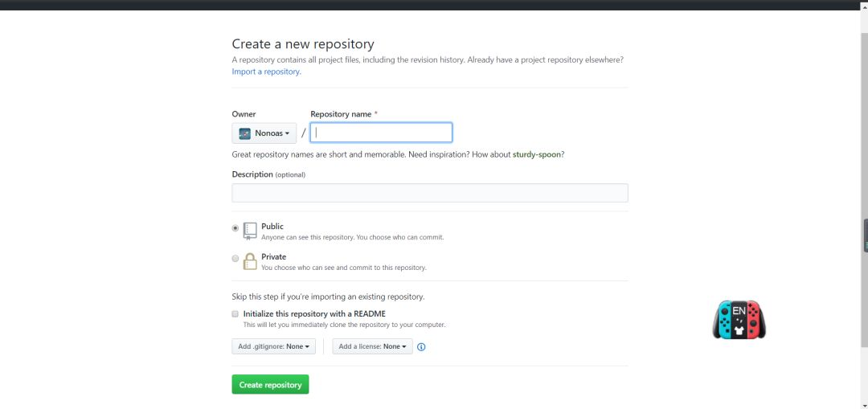This screenshot has width=868, height=409.
Task: Click the license info circle icon
Action: pos(421,347)
